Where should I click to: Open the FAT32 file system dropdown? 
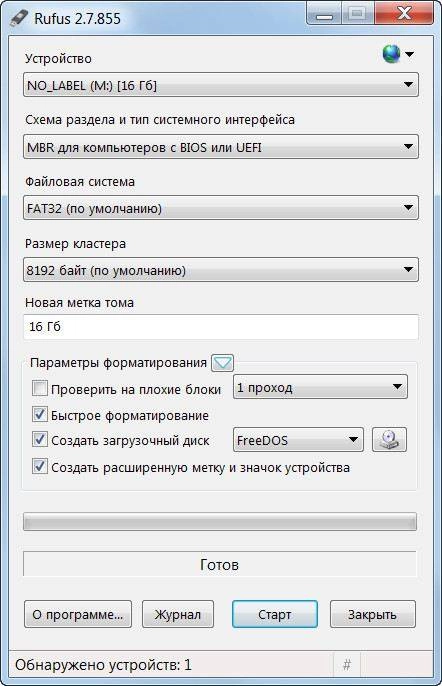tap(221, 208)
